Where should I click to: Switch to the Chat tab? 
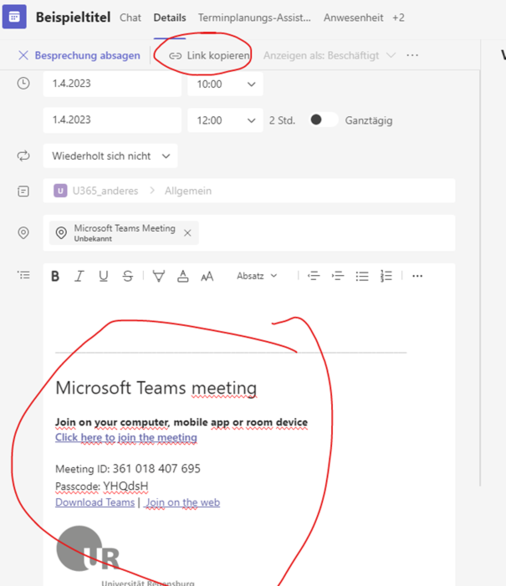coord(130,18)
